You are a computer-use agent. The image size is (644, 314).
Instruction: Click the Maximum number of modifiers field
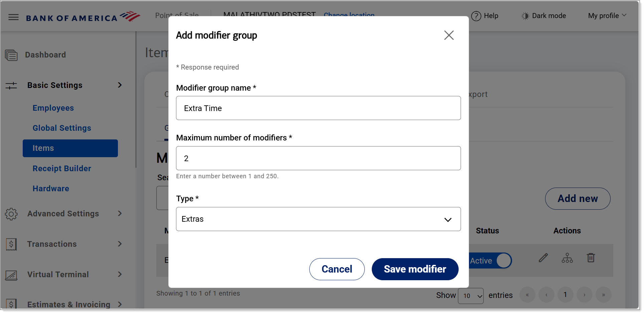[318, 158]
